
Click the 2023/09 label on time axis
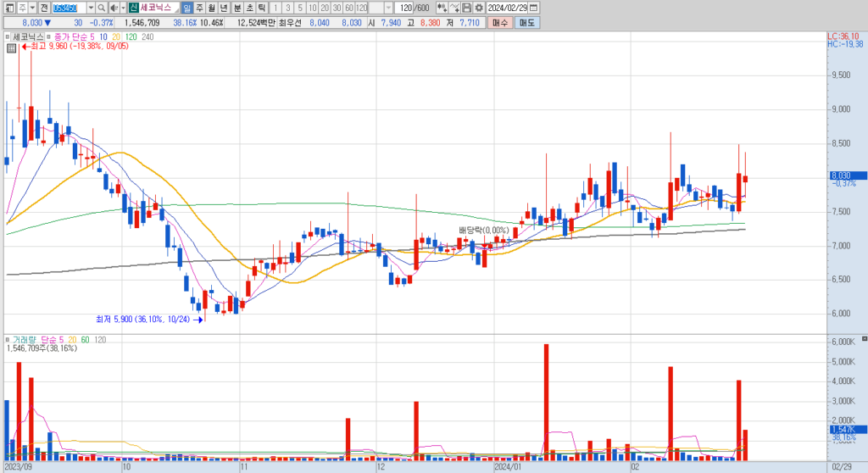pyautogui.click(x=19, y=467)
